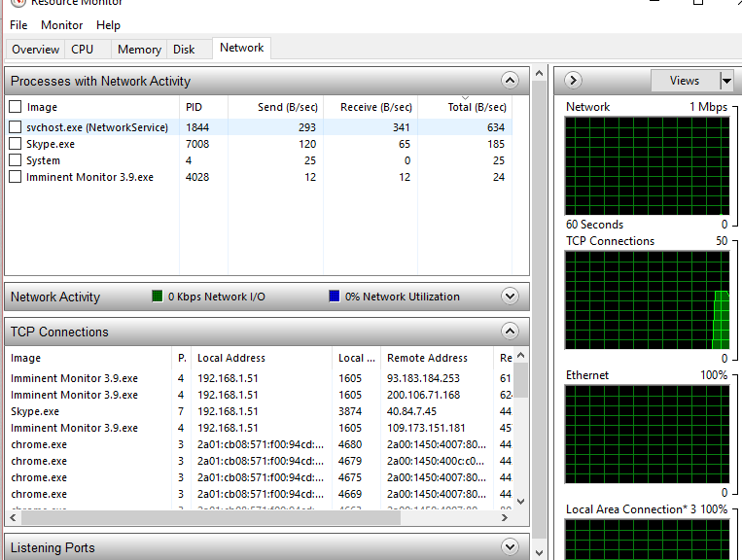Switch to the Overview tab
Viewport: 742px width, 560px height.
[35, 50]
